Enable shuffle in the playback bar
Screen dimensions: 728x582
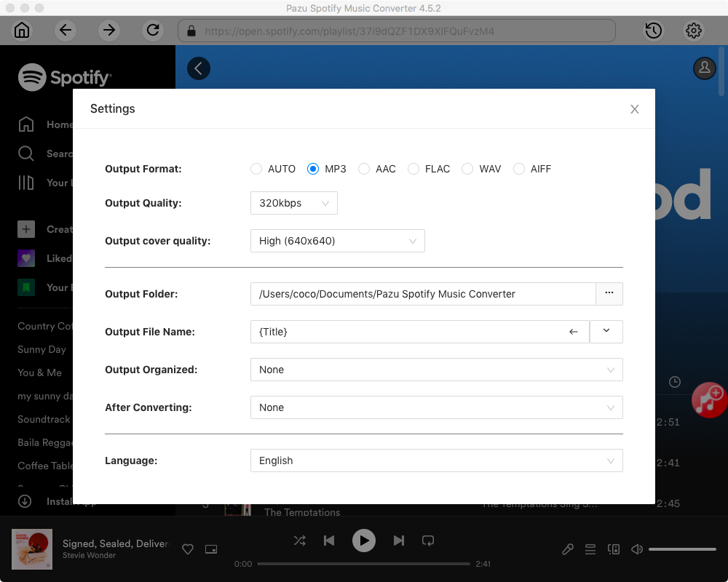(300, 541)
